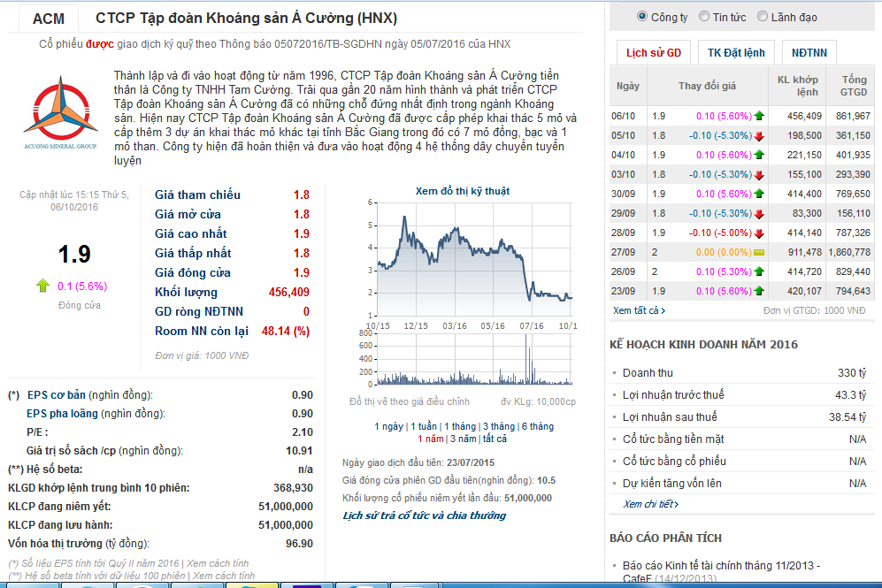Show the 6 tháng chart range

pyautogui.click(x=537, y=426)
